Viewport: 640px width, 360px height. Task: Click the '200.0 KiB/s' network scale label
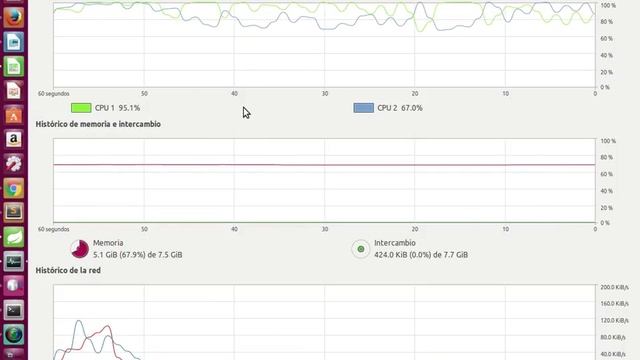pos(614,287)
